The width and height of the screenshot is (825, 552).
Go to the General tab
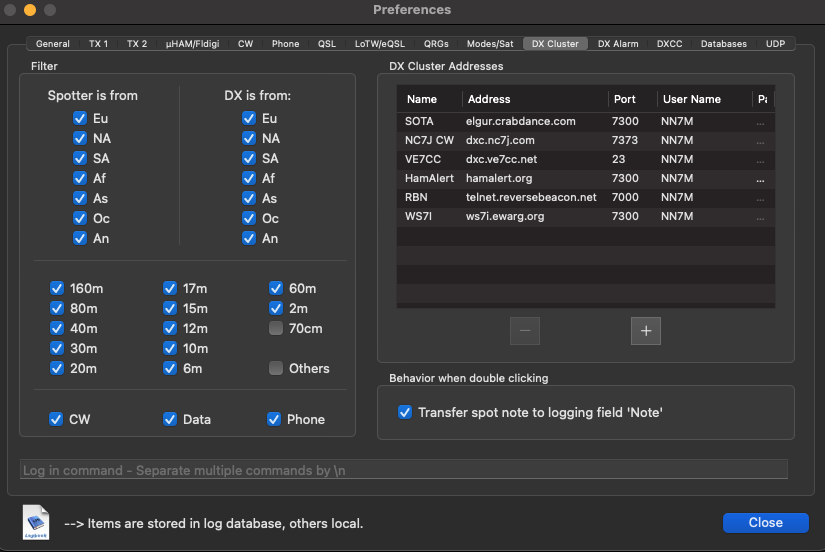point(53,44)
